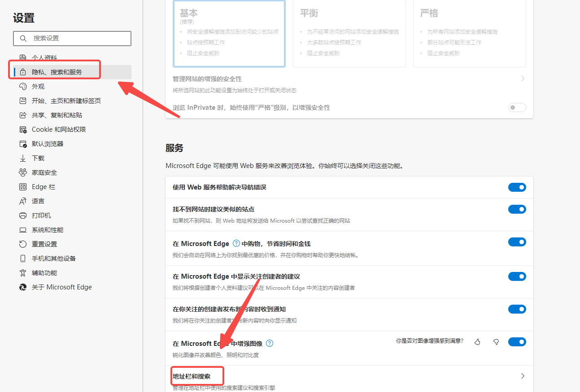
Task: Click the download arrow icon beside 下载
Action: (23, 158)
